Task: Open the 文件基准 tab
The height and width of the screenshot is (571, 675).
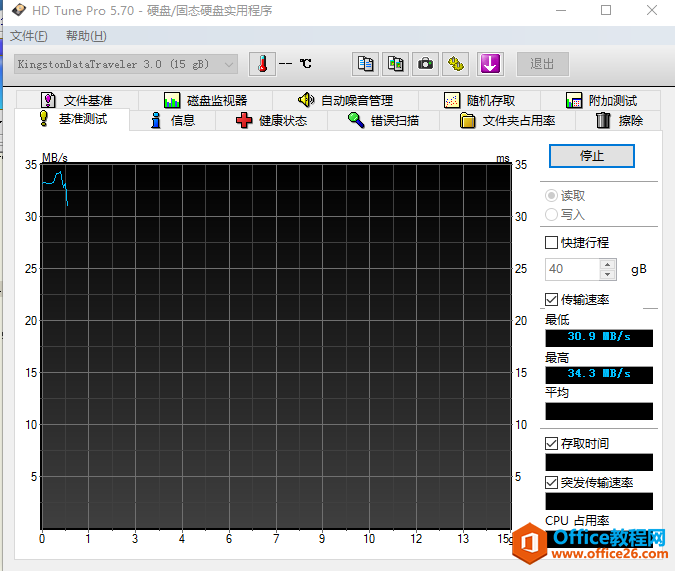Action: (77, 100)
